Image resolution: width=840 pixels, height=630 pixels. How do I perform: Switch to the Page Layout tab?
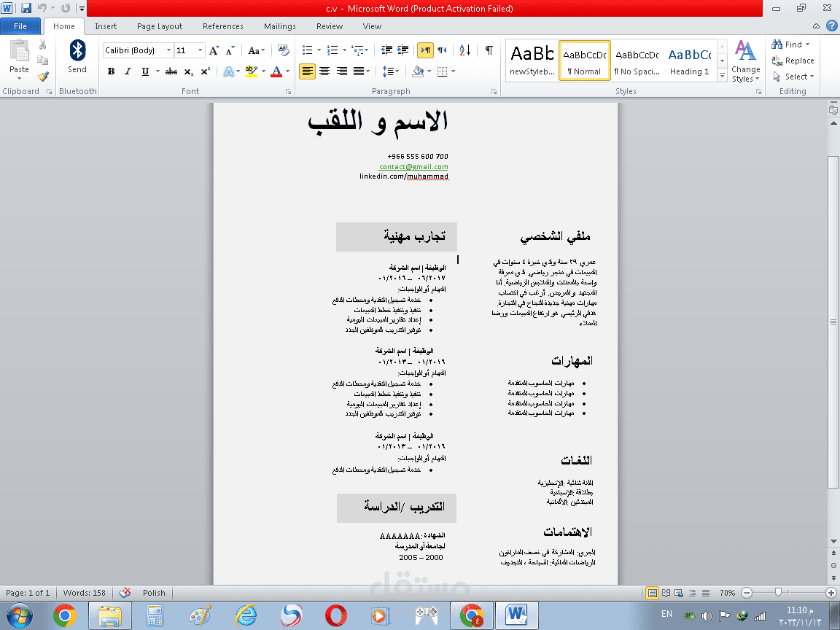click(160, 26)
